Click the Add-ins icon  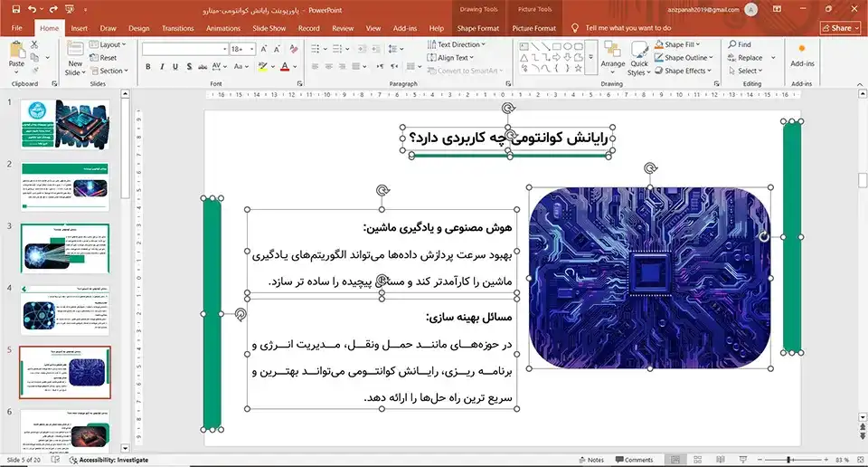(x=802, y=49)
